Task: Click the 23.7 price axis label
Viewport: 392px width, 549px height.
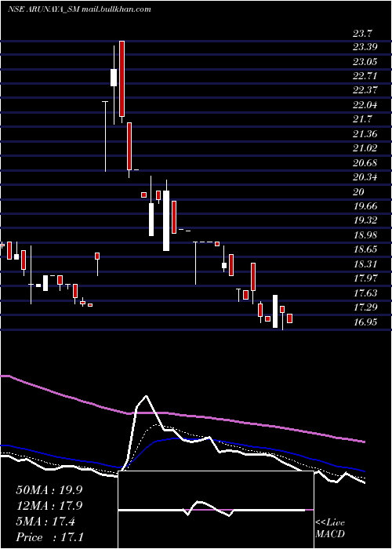Action: (x=362, y=34)
